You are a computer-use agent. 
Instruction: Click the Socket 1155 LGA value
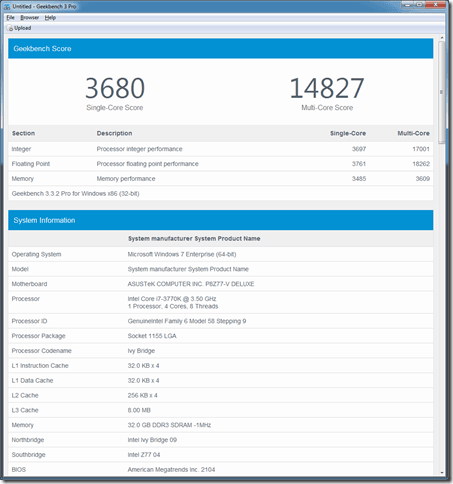[x=152, y=336]
